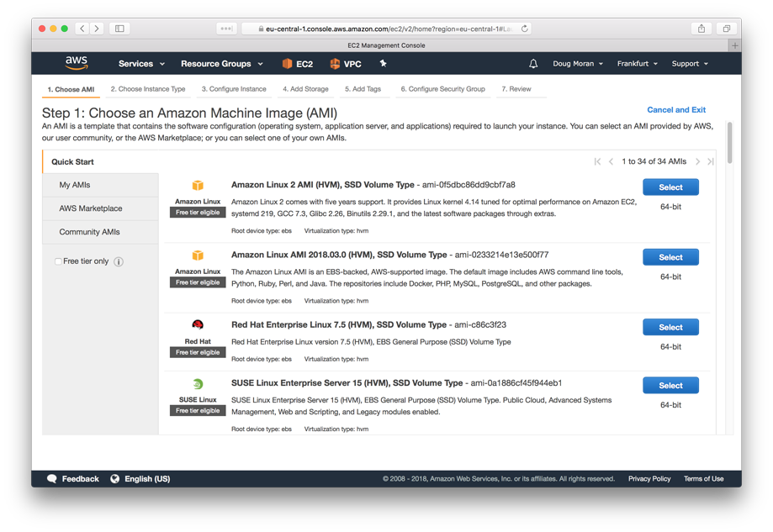Click the SUSE Linux logo icon
Viewport: 773px width, 532px height.
click(x=198, y=384)
